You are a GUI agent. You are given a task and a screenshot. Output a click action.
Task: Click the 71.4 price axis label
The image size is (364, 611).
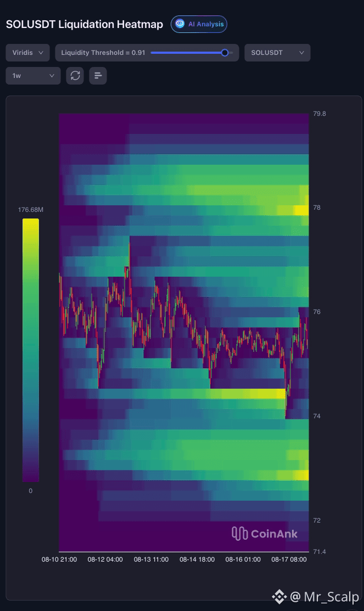click(x=319, y=551)
